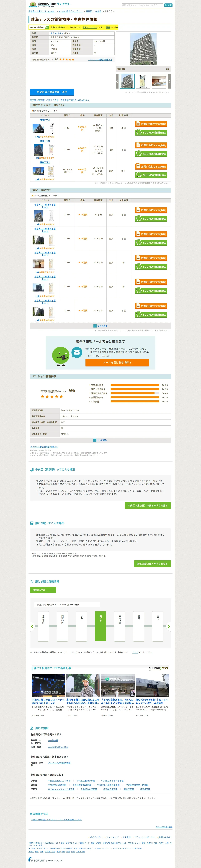
Task: Inquire about the 15.5万円 rental
Action: click(151, 210)
